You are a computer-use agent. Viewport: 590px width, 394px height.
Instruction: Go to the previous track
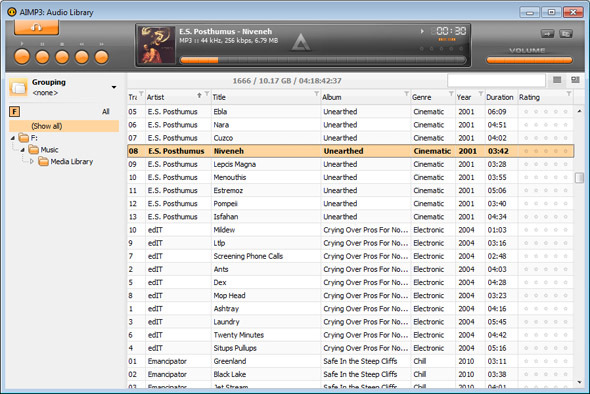pos(82,57)
